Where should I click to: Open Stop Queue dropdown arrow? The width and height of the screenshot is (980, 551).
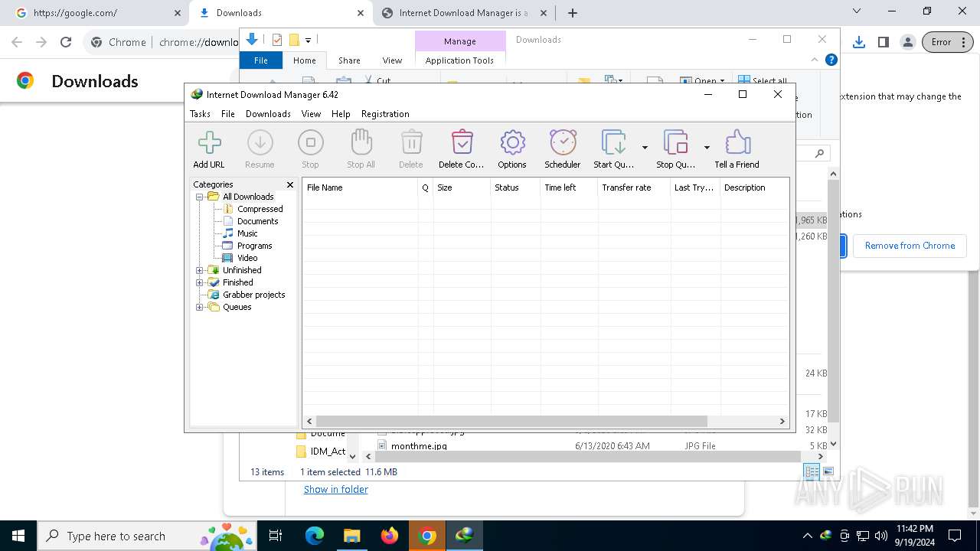pos(707,148)
